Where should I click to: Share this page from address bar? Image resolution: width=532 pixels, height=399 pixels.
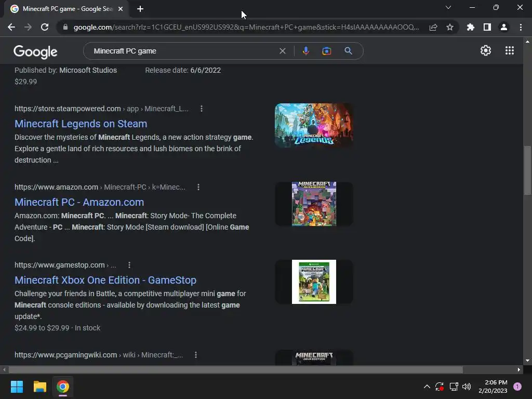click(x=433, y=27)
